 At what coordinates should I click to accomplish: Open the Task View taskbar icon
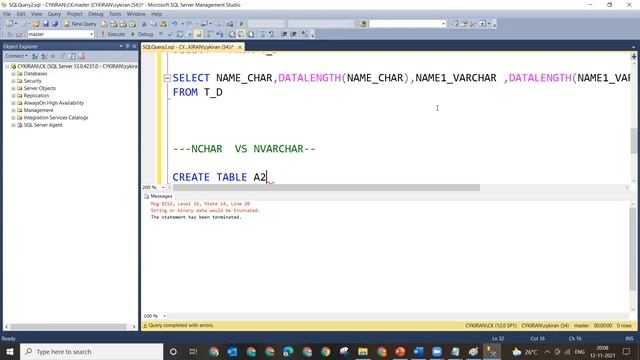coord(193,352)
